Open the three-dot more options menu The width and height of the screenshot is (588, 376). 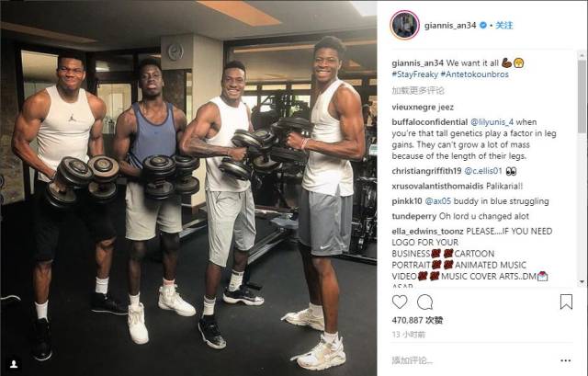click(566, 360)
